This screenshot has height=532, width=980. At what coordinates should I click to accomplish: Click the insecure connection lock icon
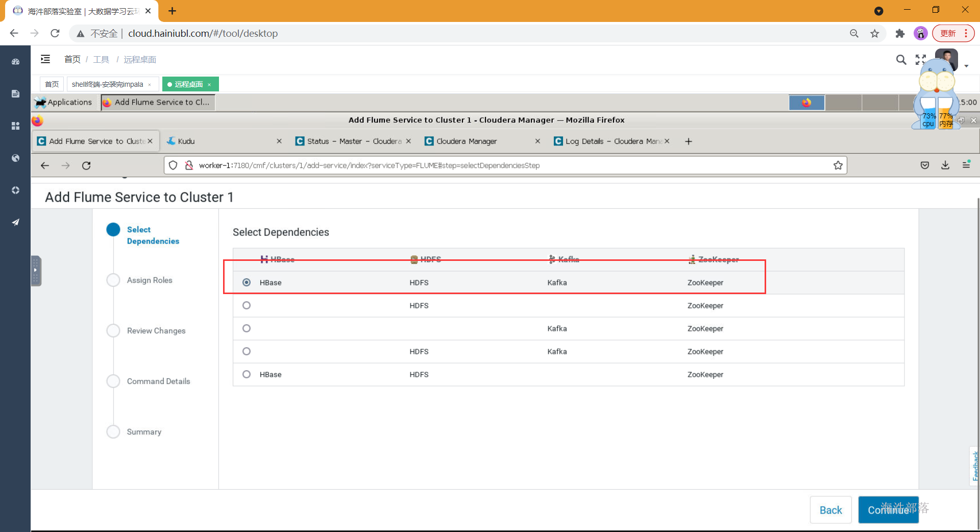click(x=189, y=165)
